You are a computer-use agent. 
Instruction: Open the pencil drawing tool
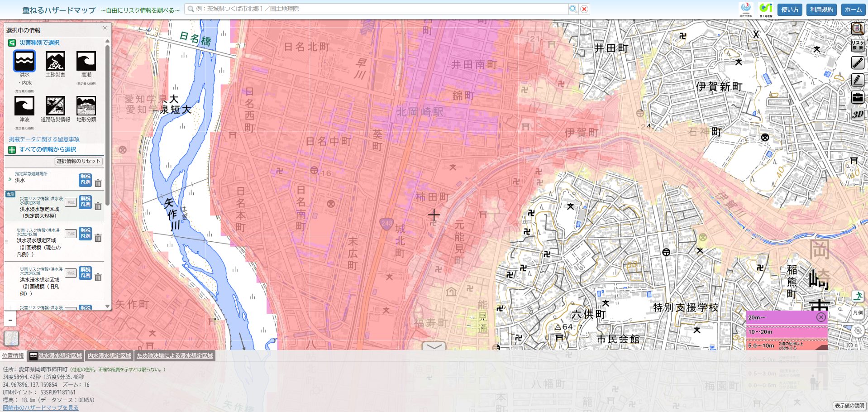point(858,80)
